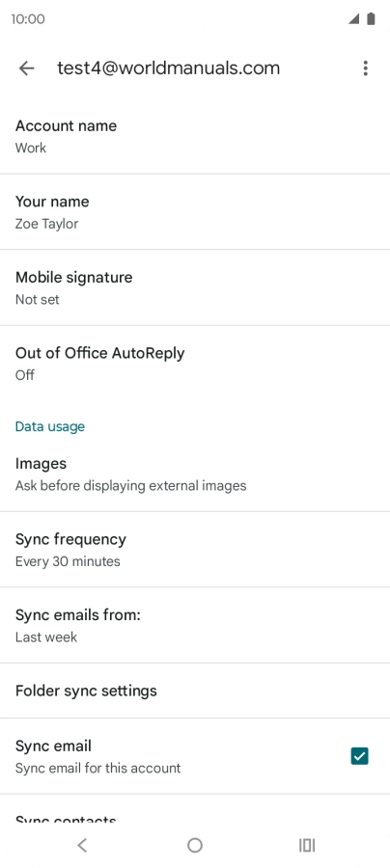The image size is (390, 868).
Task: Tap the signal strength icon
Action: pos(353,19)
